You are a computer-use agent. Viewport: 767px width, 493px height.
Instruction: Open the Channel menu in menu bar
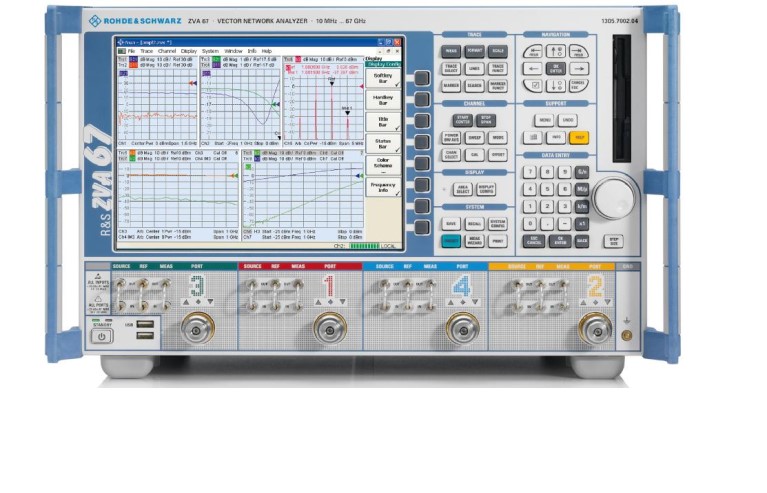166,50
